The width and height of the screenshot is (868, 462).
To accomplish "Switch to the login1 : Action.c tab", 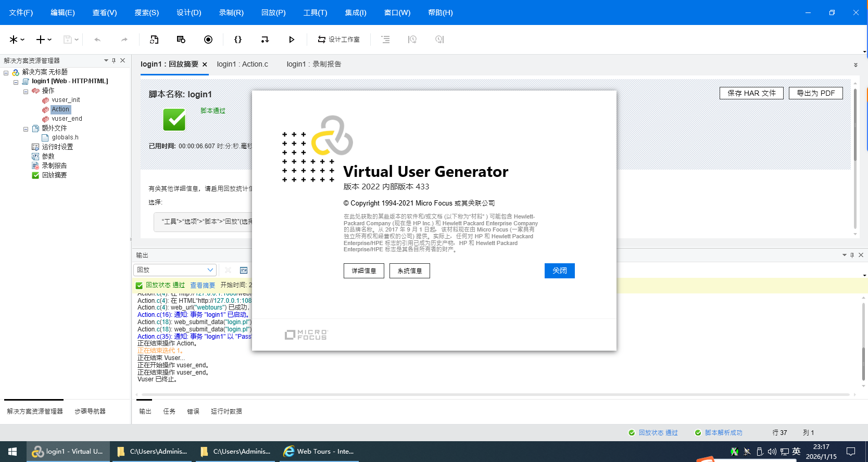I will [243, 64].
